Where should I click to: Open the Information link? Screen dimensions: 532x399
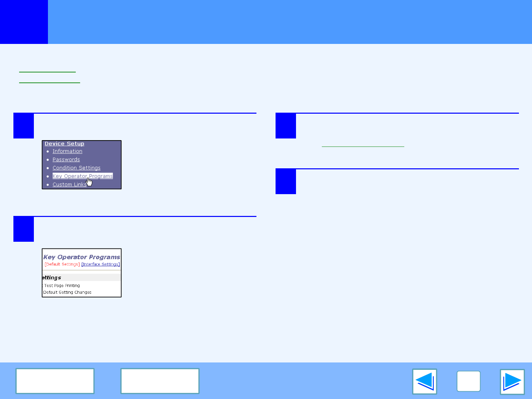tap(67, 151)
